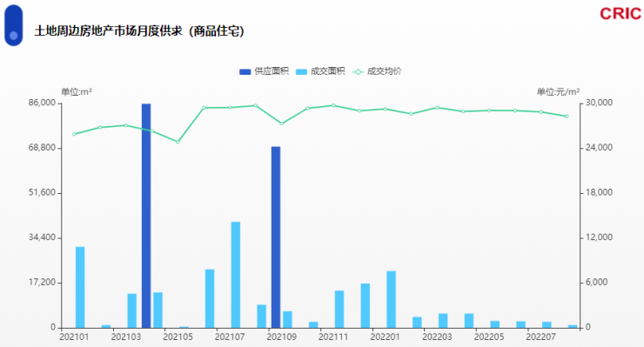Click the 202101 x-axis label

pyautogui.click(x=74, y=337)
